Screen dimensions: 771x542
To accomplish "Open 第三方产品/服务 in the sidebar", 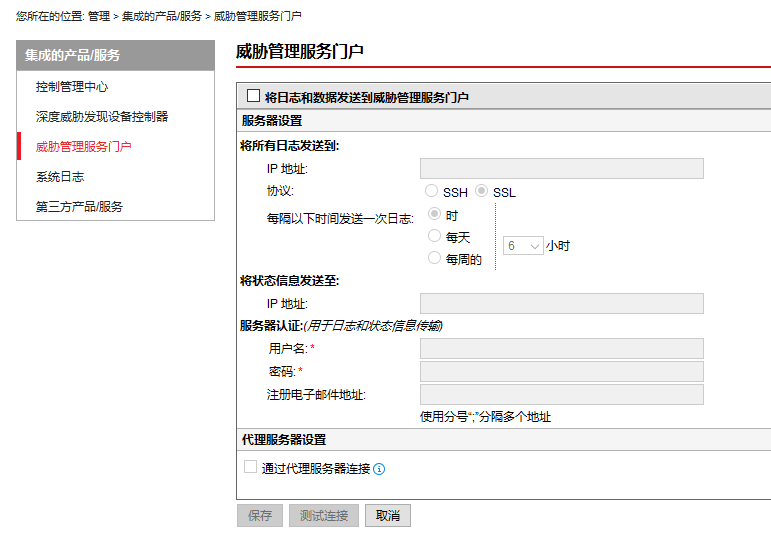I will [80, 207].
